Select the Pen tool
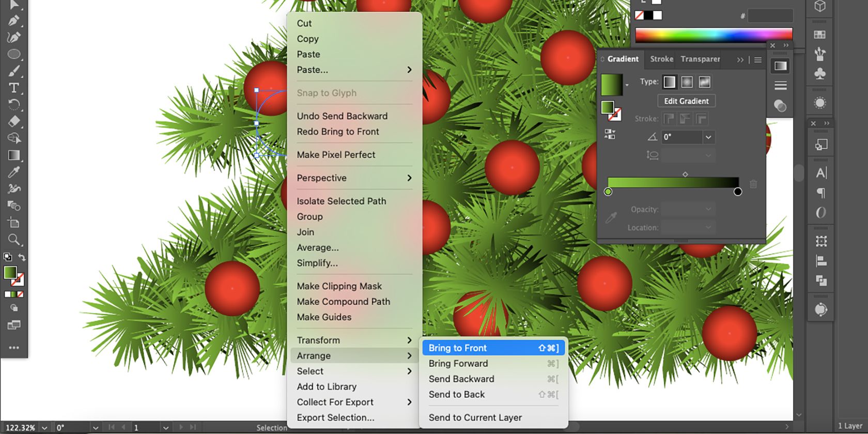This screenshot has width=868, height=434. (x=13, y=21)
